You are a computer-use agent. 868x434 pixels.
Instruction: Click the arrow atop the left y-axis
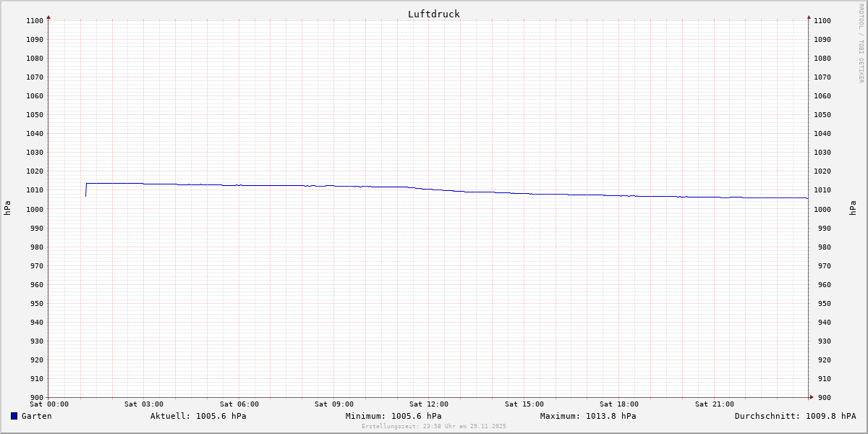(x=48, y=17)
